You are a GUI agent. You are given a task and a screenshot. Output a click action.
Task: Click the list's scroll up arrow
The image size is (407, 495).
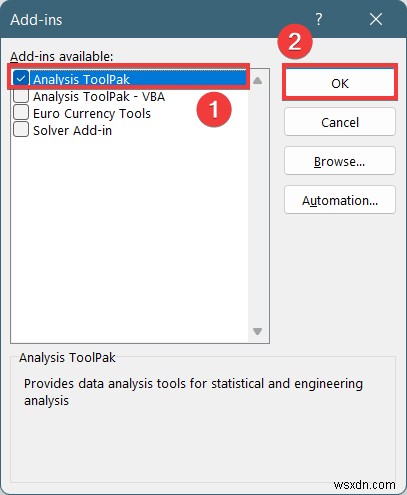click(257, 80)
